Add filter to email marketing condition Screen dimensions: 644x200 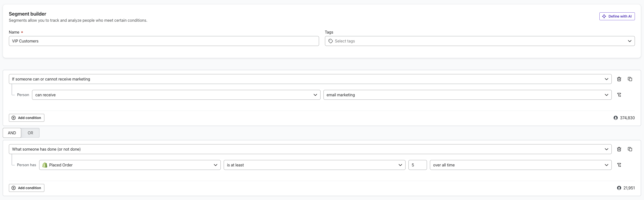(x=619, y=95)
